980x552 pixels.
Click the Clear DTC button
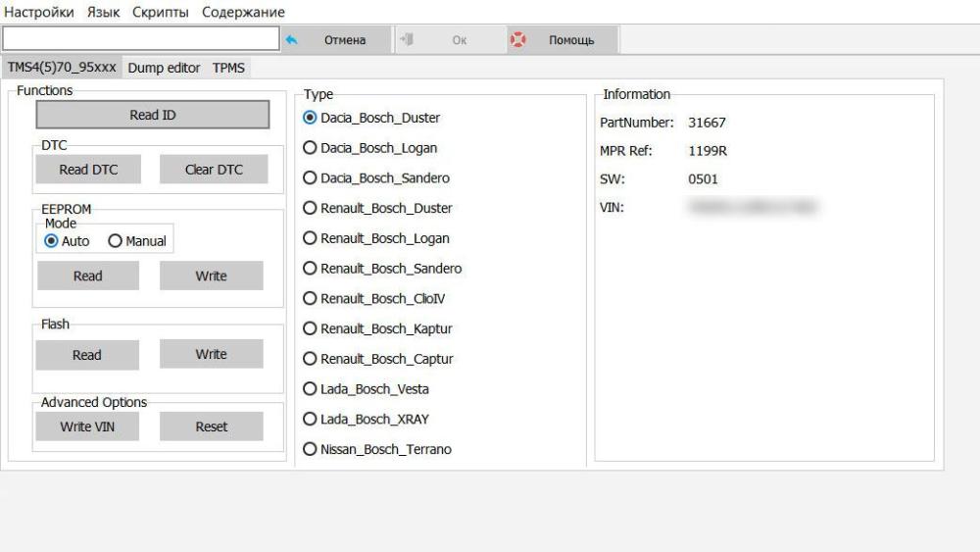(x=214, y=170)
